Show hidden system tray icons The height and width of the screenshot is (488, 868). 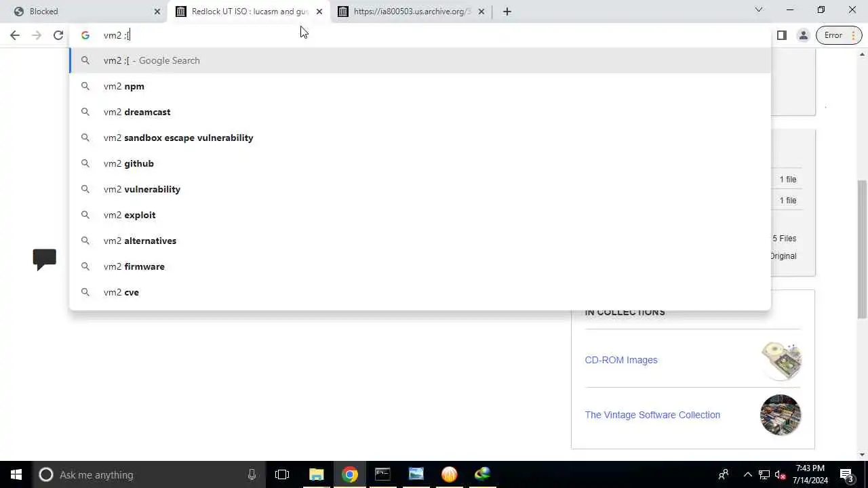click(747, 474)
